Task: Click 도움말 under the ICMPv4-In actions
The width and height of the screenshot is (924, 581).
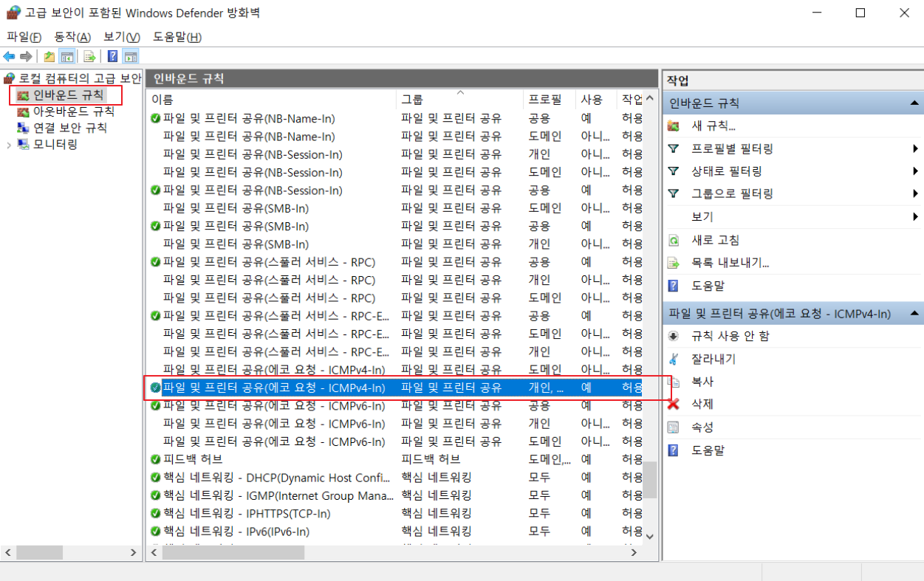Action: (708, 450)
